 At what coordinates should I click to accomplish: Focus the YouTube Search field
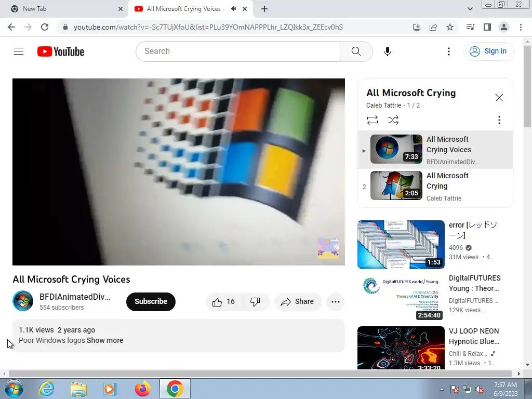coord(238,51)
